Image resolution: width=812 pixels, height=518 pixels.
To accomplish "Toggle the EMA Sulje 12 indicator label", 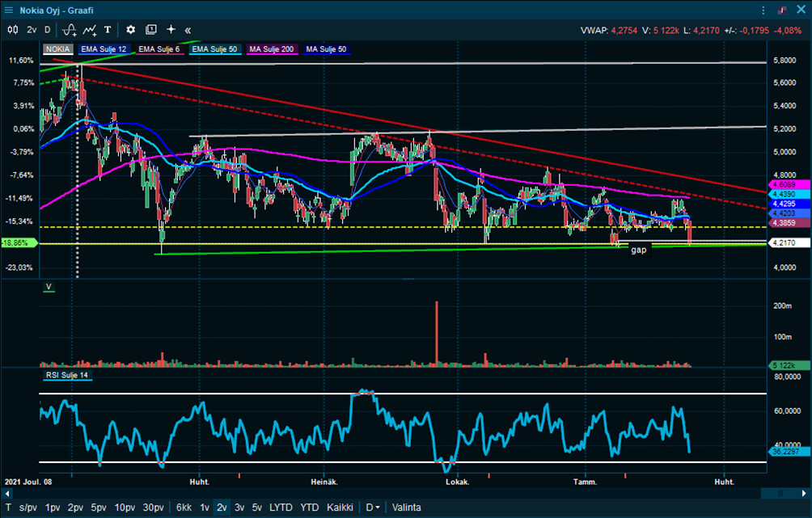I will 104,49.
